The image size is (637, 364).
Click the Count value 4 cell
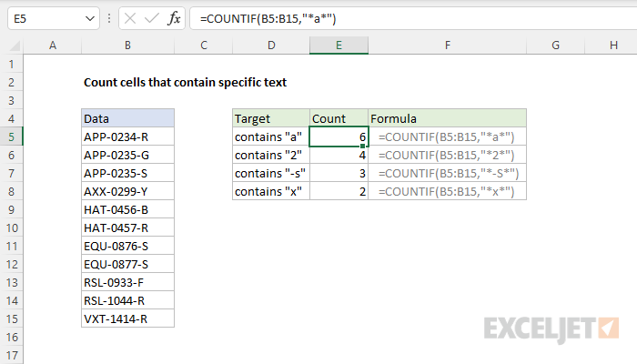pyautogui.click(x=339, y=155)
